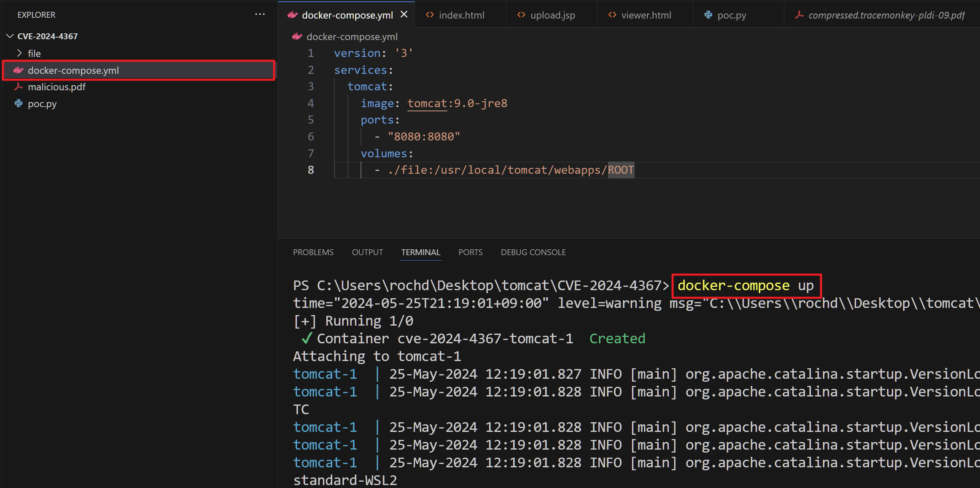This screenshot has height=488, width=980.
Task: Switch to the viewer.html tab
Action: (646, 15)
